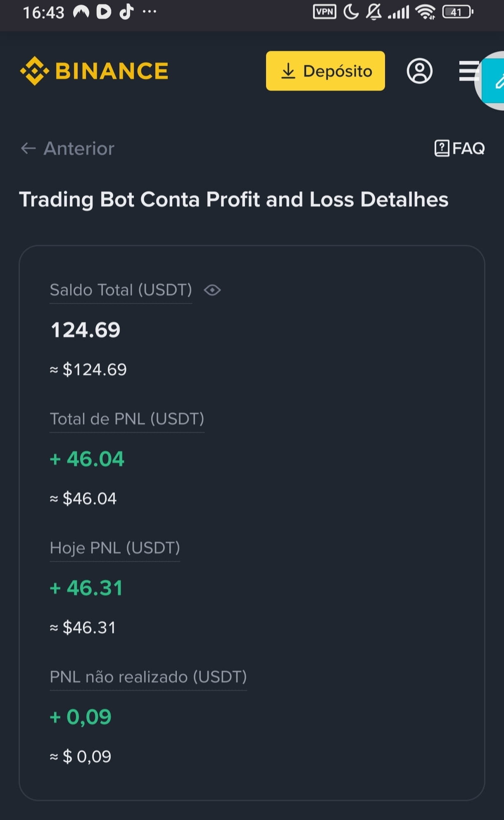Screen dimensions: 504x820
Task: Tap the Hoje PNL (USDT) label
Action: (115, 548)
